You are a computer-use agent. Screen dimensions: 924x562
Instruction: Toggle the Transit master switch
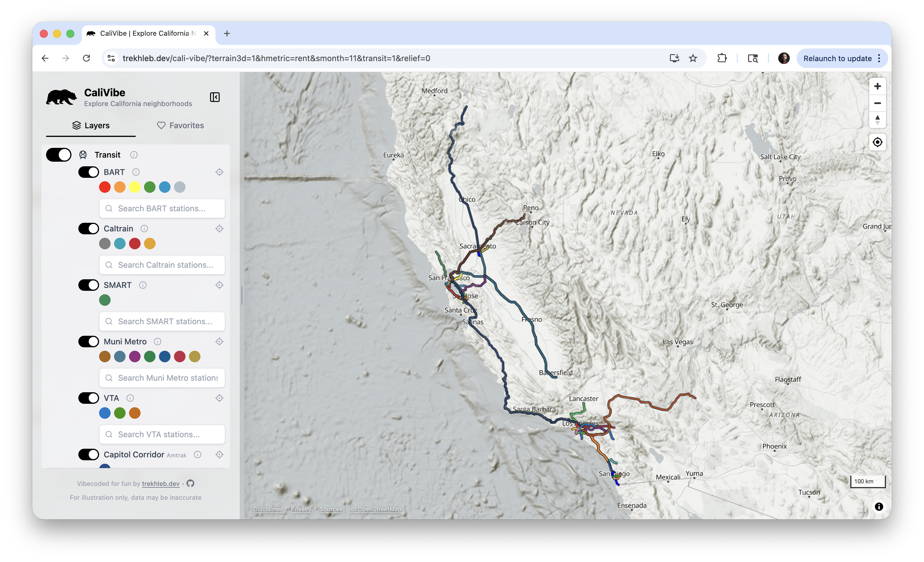(59, 155)
